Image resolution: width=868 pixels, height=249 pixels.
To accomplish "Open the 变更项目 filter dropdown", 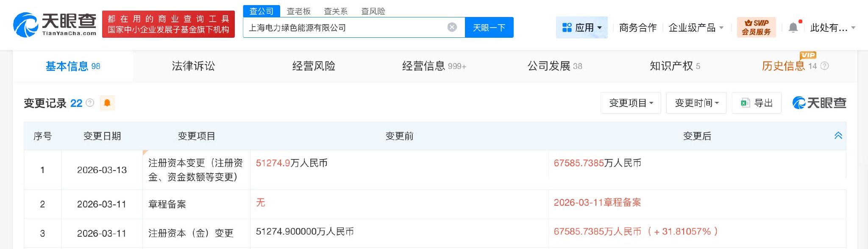I will pyautogui.click(x=630, y=103).
